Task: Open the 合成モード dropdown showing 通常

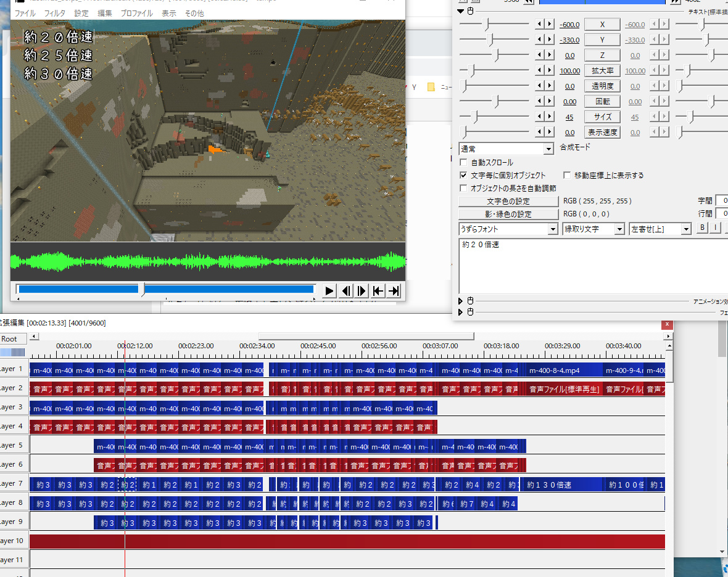Action: coord(548,149)
